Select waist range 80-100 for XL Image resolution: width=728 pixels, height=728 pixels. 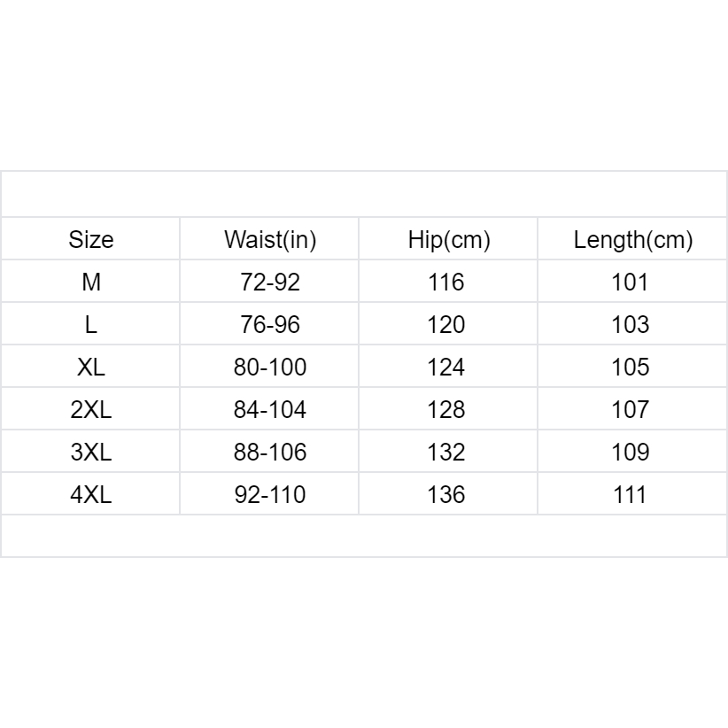(270, 367)
